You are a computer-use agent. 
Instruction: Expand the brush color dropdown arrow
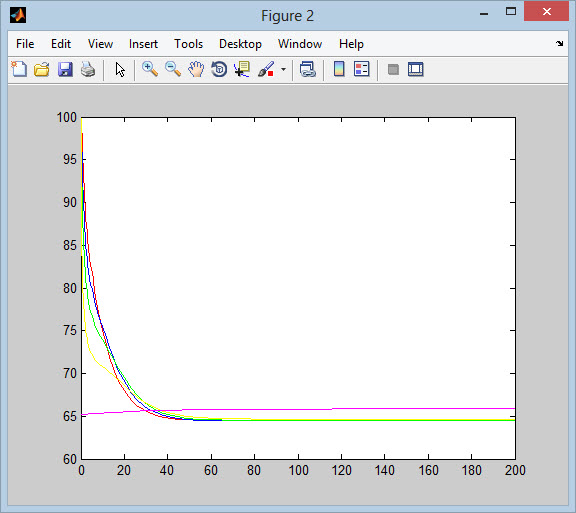[x=283, y=69]
